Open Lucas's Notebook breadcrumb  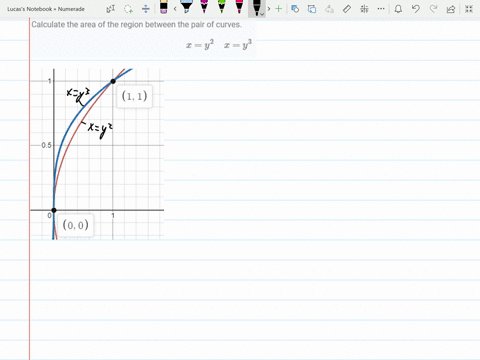tap(29, 9)
